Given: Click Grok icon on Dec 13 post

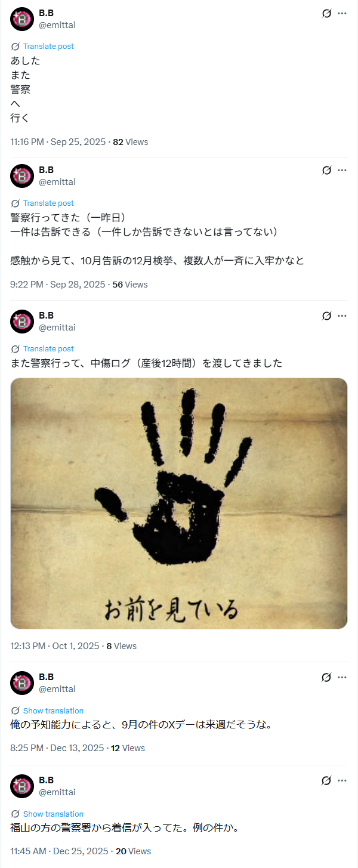Looking at the screenshot, I should tap(326, 677).
